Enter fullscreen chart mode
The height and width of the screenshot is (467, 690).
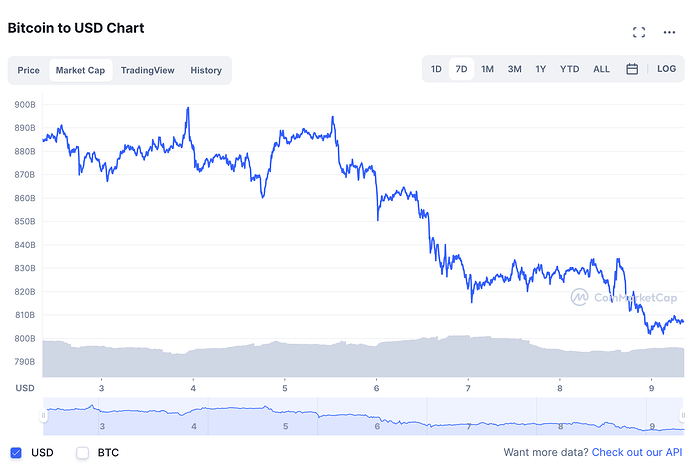tap(639, 32)
